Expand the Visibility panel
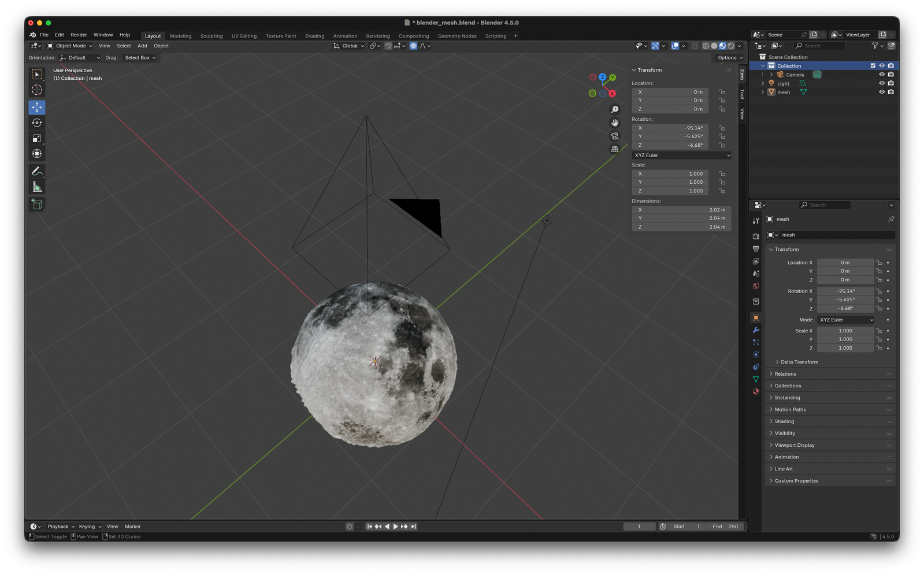 point(831,434)
